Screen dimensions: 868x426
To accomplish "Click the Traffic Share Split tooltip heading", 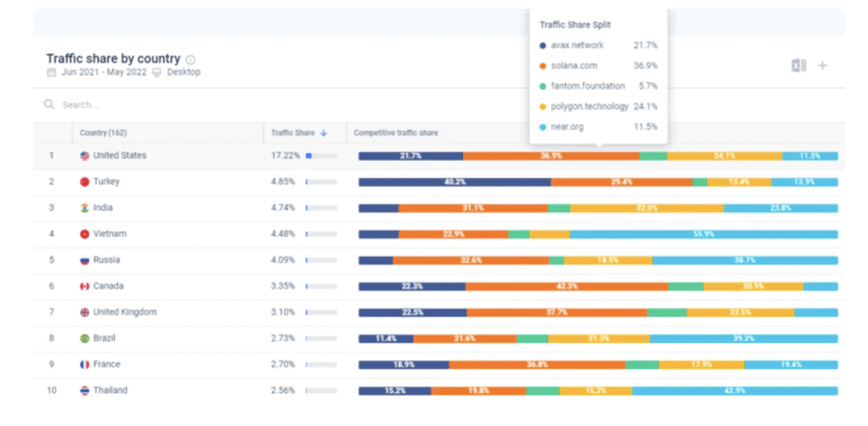I will tap(575, 25).
